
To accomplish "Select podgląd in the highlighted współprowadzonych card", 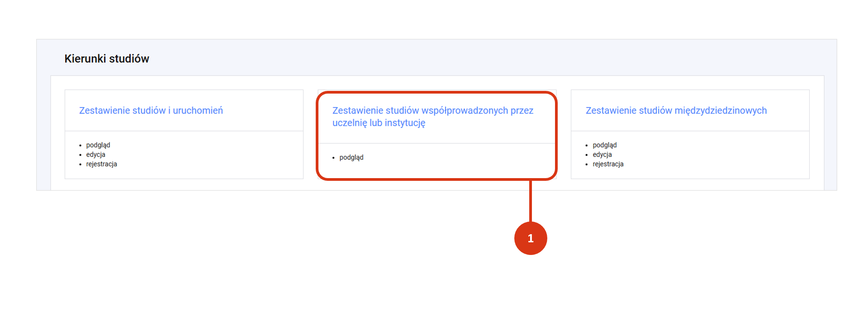I will click(351, 157).
